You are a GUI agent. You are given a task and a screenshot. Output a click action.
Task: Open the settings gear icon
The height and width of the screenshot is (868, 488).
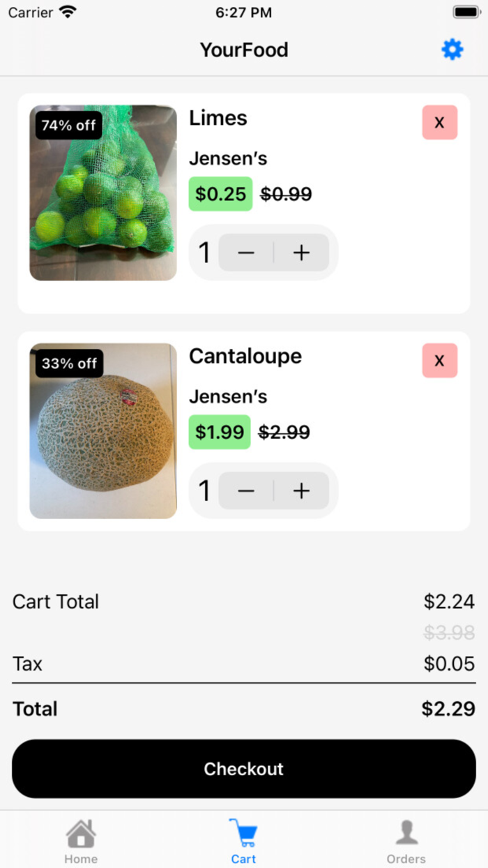click(x=452, y=50)
